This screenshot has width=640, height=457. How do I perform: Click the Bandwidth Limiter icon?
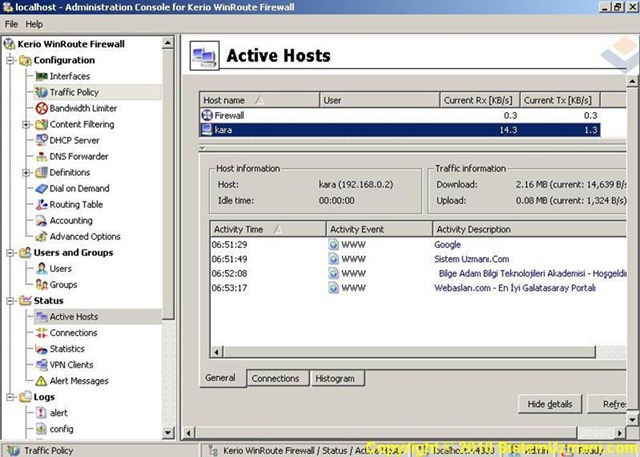[x=41, y=108]
